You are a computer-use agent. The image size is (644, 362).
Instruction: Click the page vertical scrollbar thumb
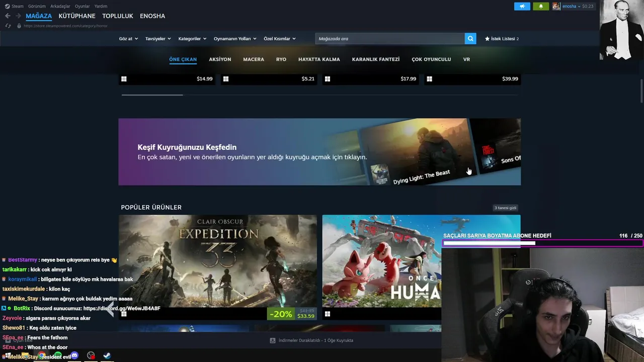pyautogui.click(x=641, y=90)
